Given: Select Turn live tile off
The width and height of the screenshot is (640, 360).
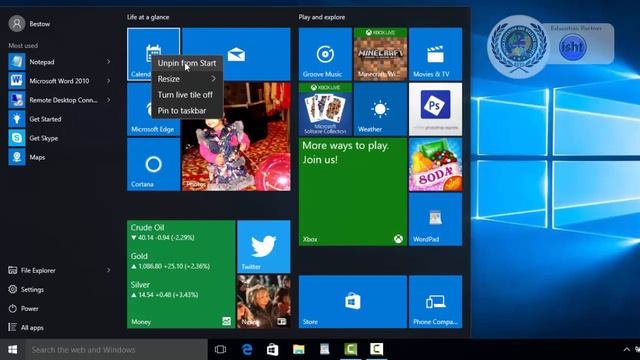Looking at the screenshot, I should (187, 95).
